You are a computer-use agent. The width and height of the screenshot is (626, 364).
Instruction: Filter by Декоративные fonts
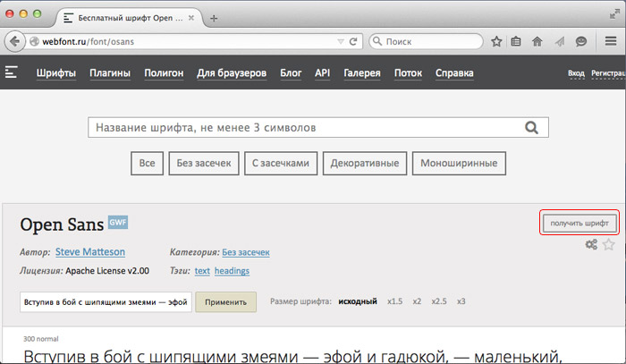[x=365, y=164]
